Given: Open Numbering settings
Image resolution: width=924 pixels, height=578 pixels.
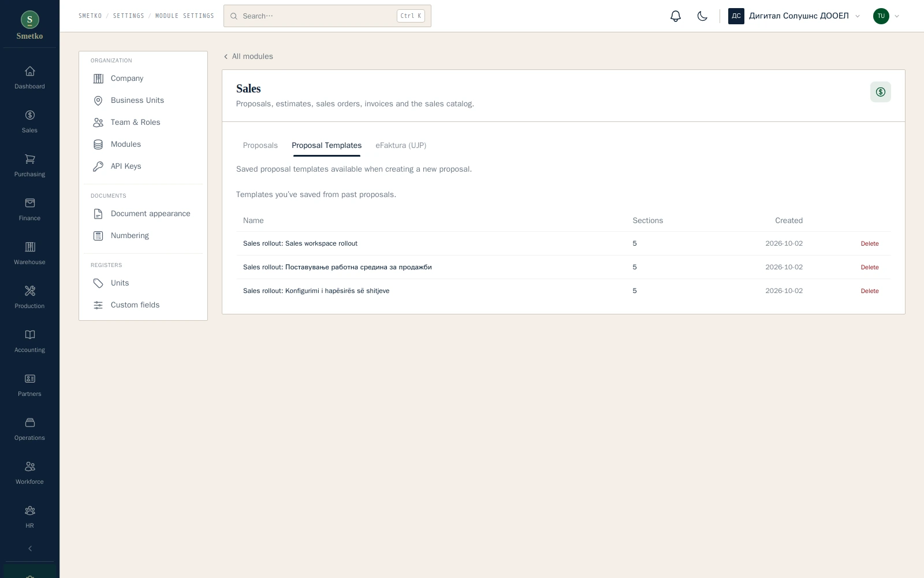Looking at the screenshot, I should (143, 236).
